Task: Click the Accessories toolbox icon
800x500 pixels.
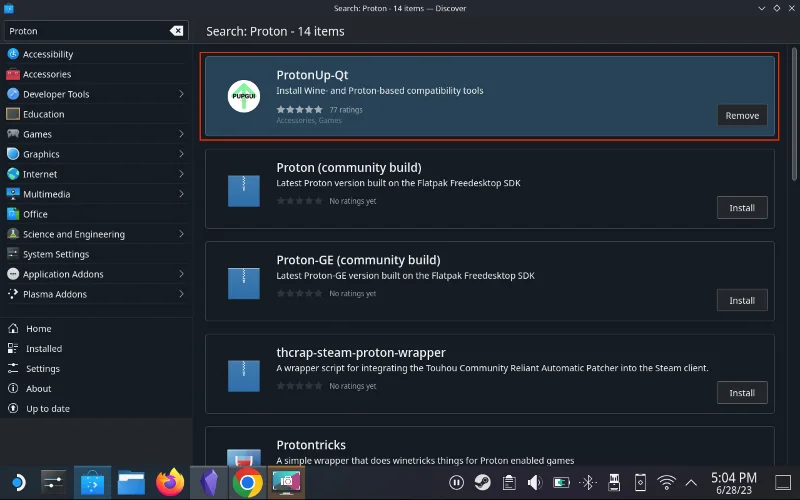Action: pos(13,74)
